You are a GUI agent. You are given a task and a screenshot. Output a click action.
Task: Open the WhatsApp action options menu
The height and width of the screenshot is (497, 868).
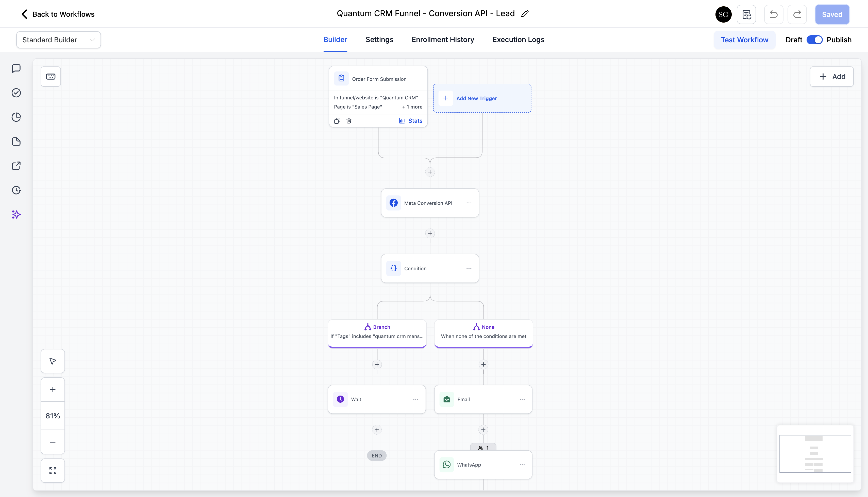pyautogui.click(x=522, y=465)
